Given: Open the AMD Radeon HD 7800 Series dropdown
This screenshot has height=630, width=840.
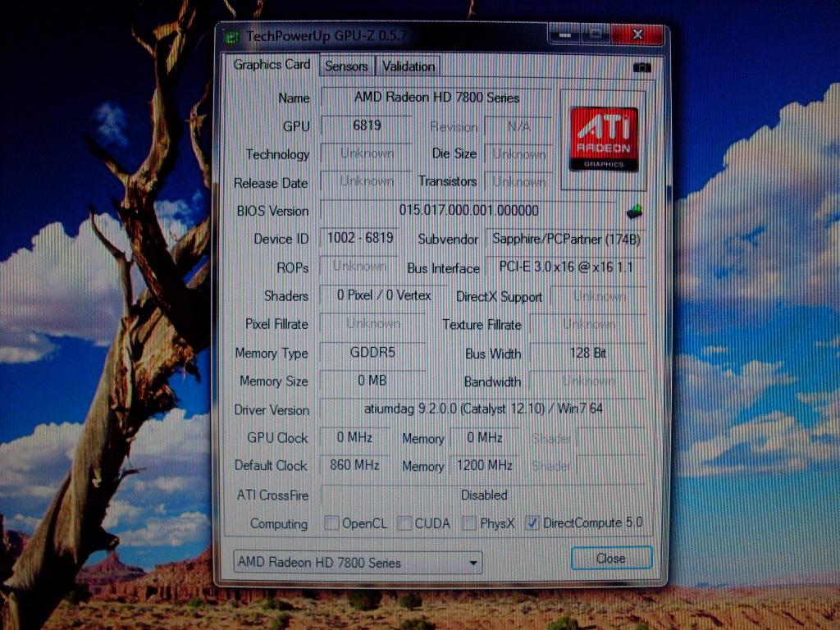Looking at the screenshot, I should pyautogui.click(x=358, y=562).
